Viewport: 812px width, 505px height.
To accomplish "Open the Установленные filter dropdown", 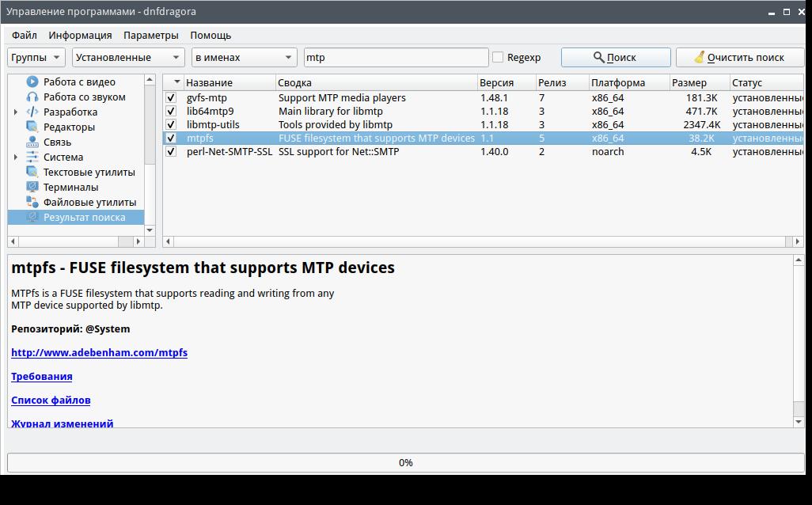I will [128, 58].
